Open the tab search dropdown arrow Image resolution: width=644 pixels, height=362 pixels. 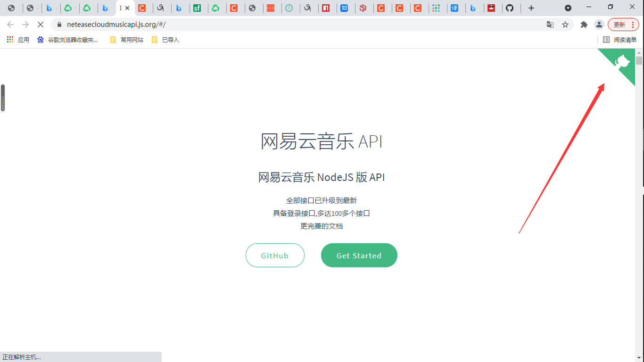[567, 7]
